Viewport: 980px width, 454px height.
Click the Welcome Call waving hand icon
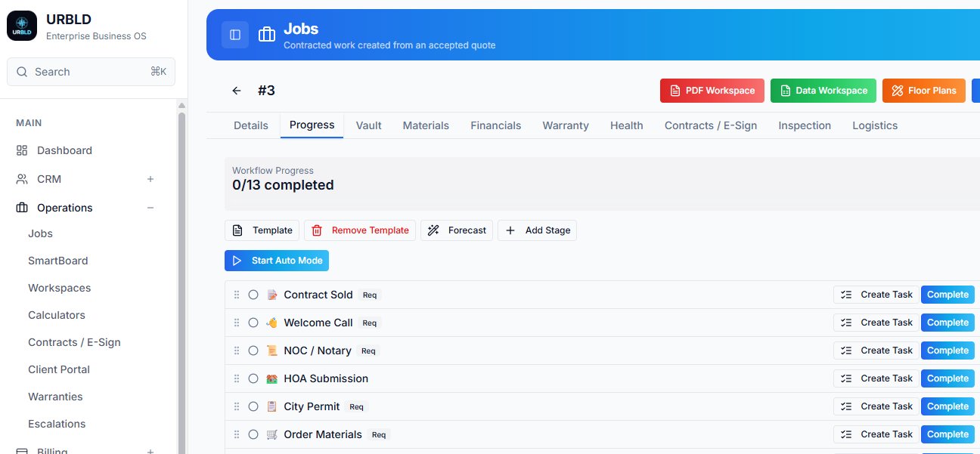(x=272, y=323)
